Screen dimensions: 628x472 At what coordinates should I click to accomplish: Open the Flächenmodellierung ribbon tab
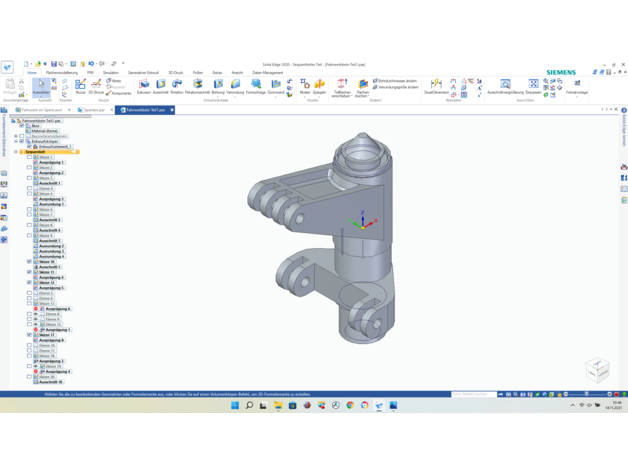click(x=61, y=73)
